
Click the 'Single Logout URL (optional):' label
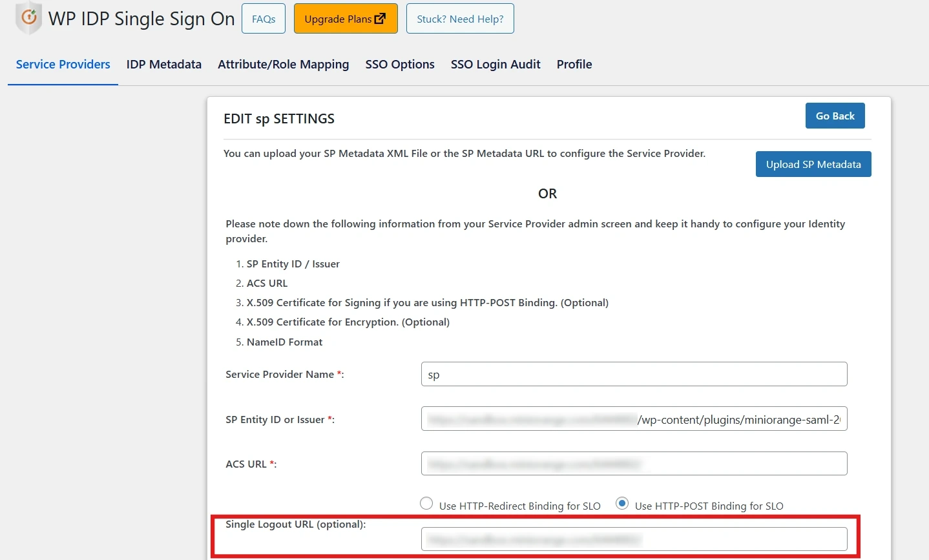click(x=296, y=524)
